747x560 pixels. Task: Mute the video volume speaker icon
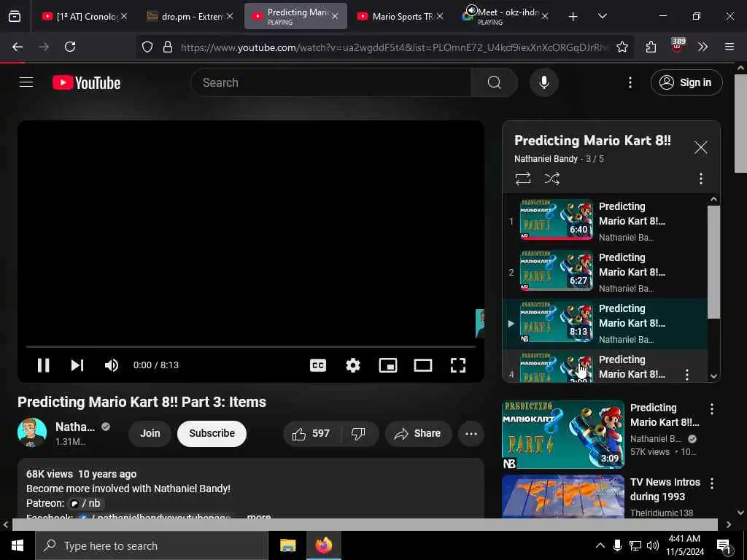[x=111, y=365]
